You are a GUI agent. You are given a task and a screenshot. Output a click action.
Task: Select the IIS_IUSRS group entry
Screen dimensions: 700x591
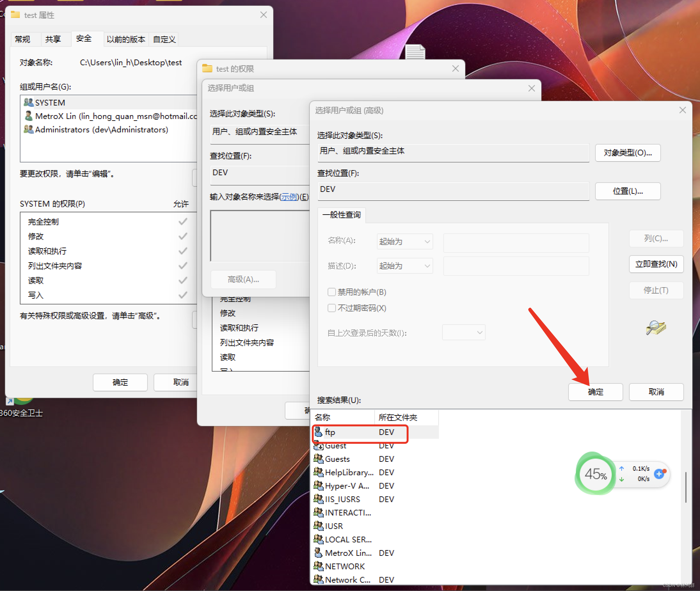342,499
